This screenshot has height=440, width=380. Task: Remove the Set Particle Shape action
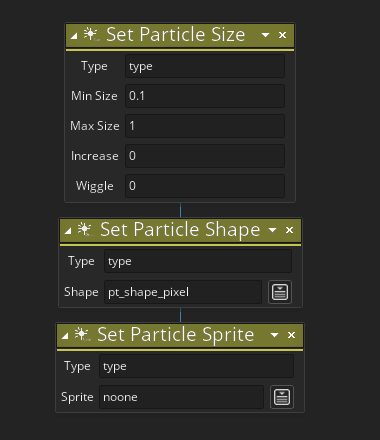tap(289, 230)
